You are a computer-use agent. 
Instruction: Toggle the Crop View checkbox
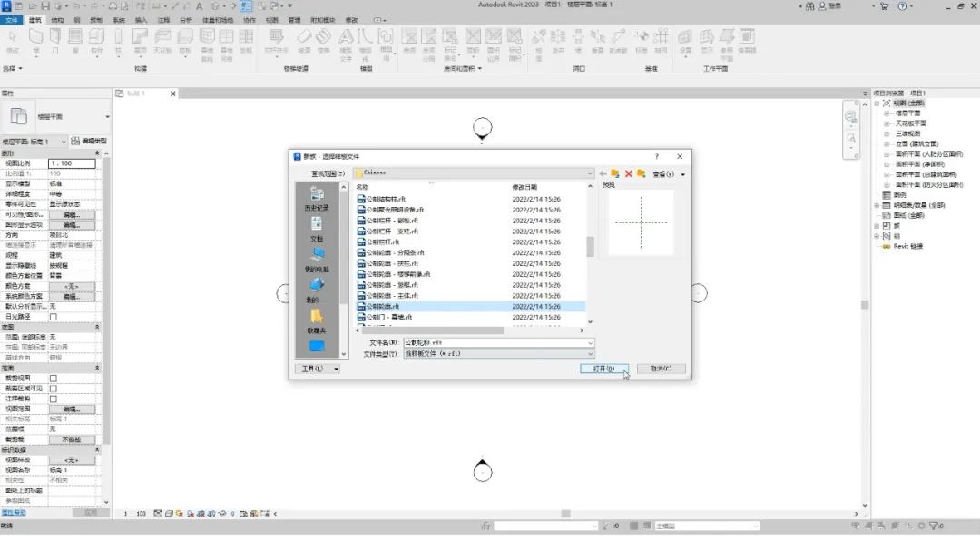[54, 379]
